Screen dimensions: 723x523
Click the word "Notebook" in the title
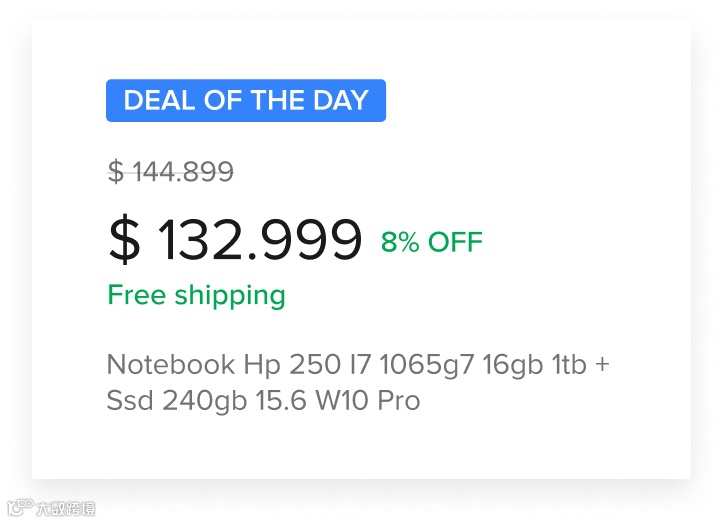point(171,364)
